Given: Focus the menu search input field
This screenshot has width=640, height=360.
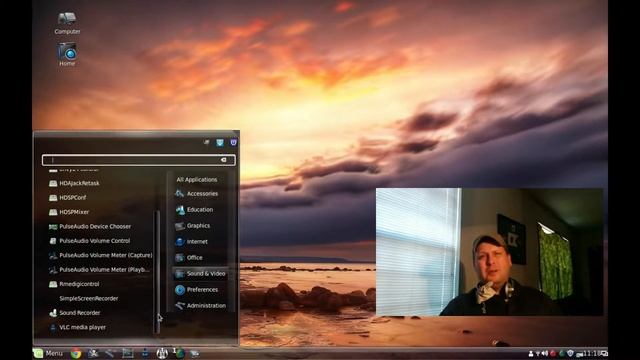Looking at the screenshot, I should tap(138, 160).
